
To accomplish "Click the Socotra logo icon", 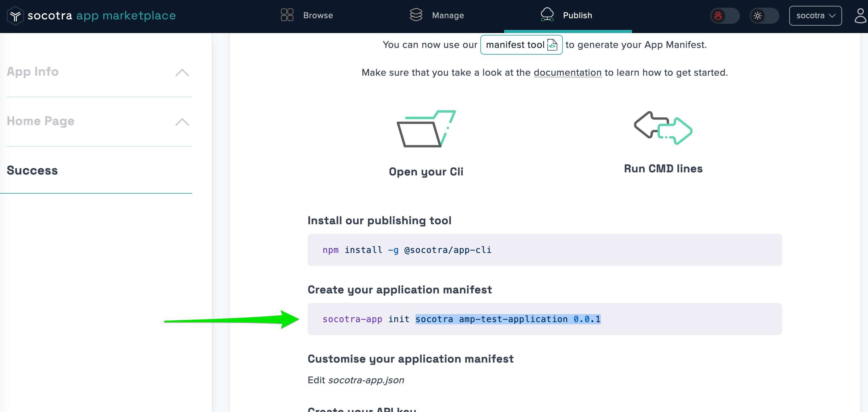I will tap(15, 15).
